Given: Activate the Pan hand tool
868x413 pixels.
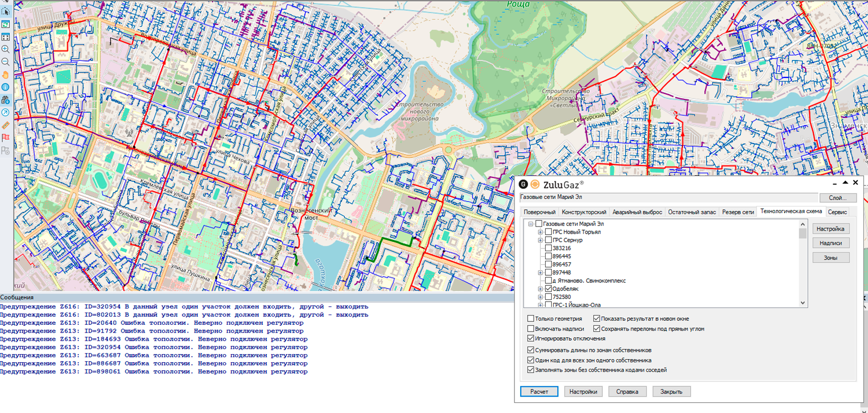Looking at the screenshot, I should point(6,75).
